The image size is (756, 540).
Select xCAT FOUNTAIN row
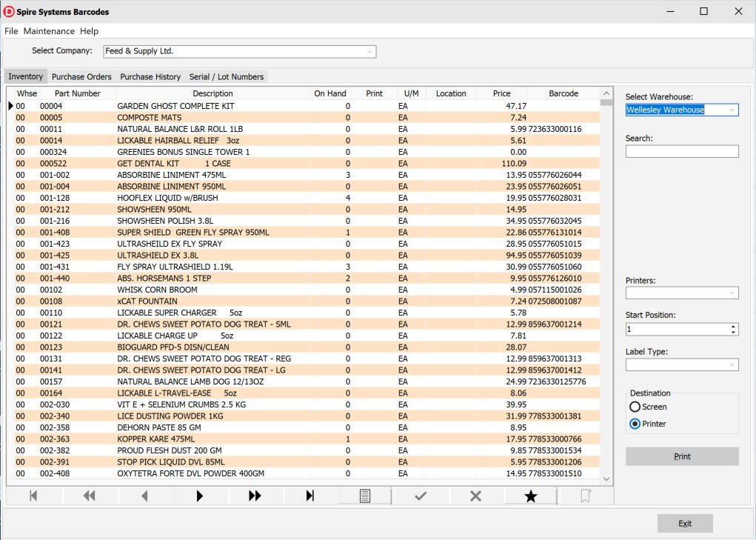(307, 301)
